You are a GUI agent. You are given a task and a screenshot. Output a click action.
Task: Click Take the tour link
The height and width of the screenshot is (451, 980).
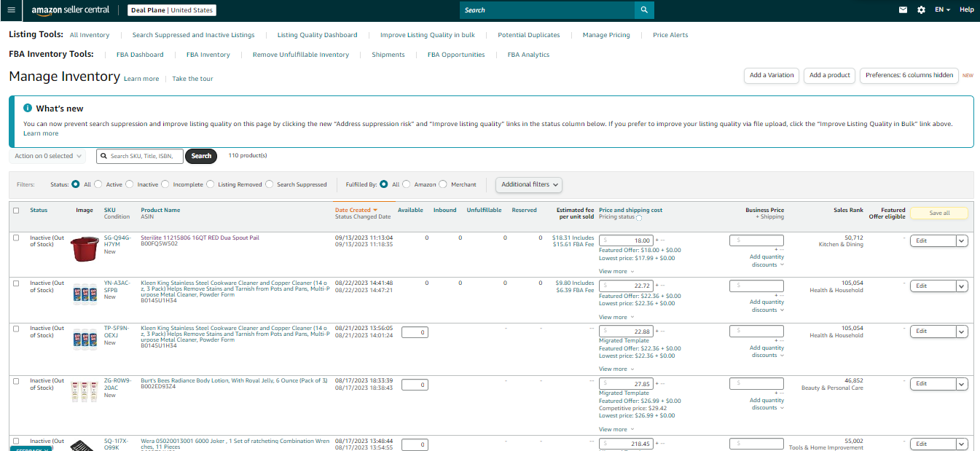pos(192,79)
